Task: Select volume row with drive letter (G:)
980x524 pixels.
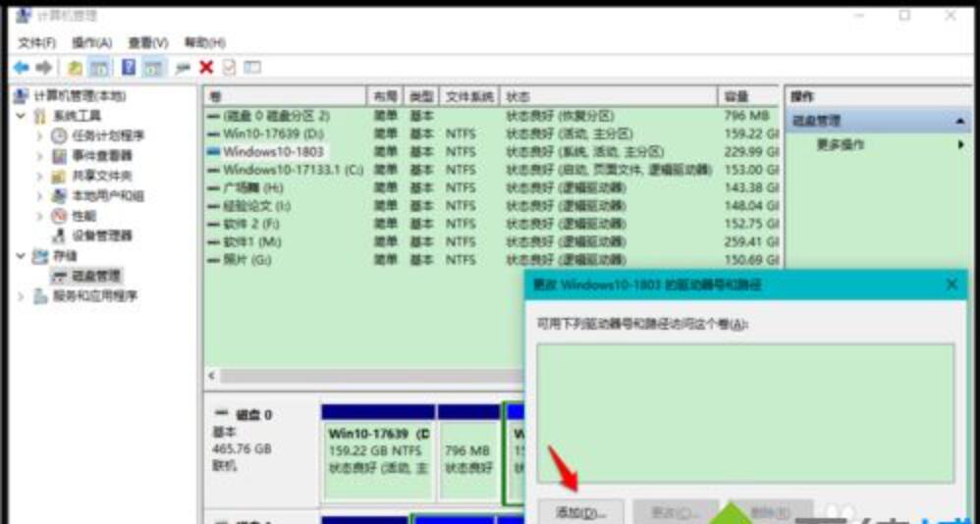Action: point(492,259)
